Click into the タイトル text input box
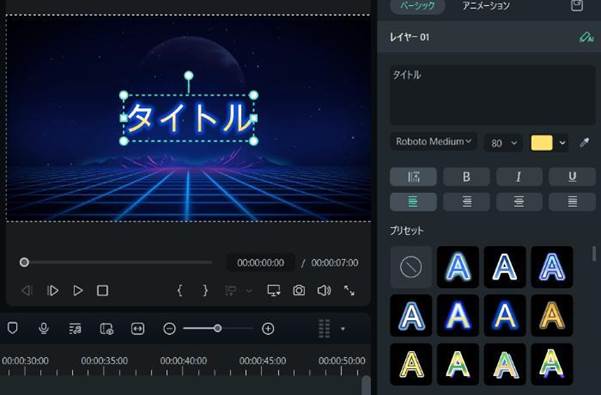 (493, 95)
